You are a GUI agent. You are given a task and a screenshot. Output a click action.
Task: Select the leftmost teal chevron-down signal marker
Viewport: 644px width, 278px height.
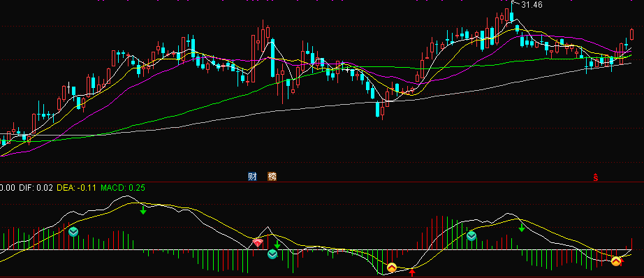(73, 232)
